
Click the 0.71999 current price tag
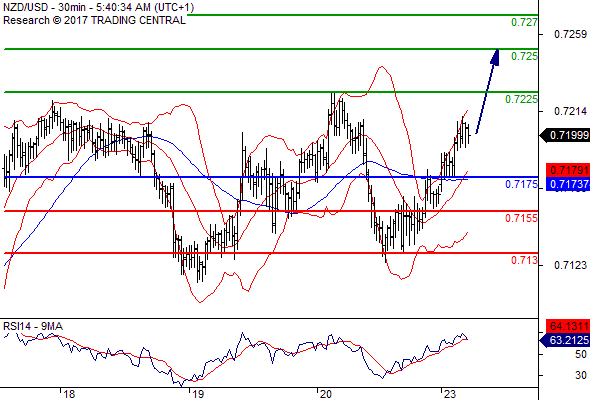565,135
